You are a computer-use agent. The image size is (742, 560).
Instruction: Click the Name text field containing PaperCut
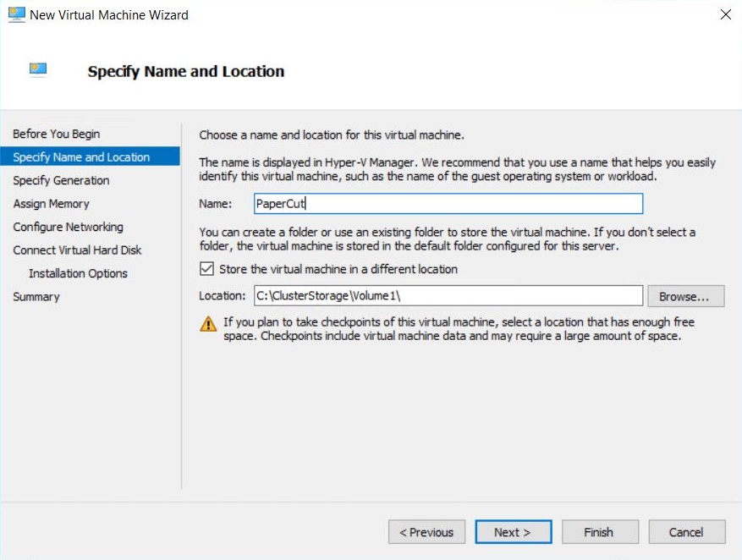(448, 203)
